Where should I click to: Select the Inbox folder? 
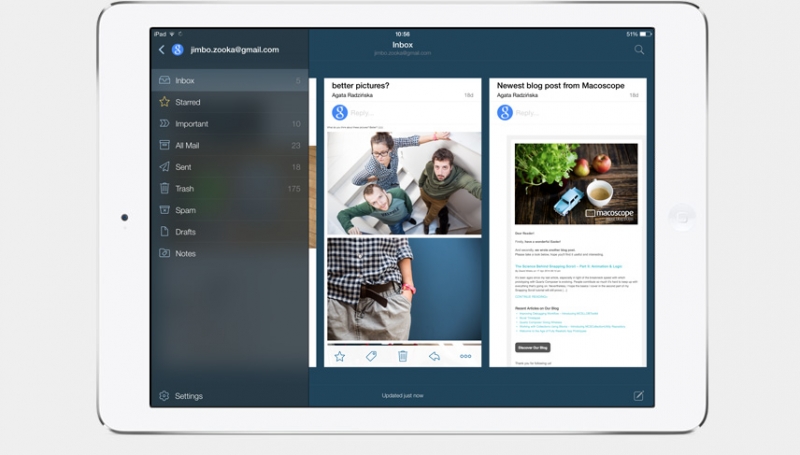point(230,81)
